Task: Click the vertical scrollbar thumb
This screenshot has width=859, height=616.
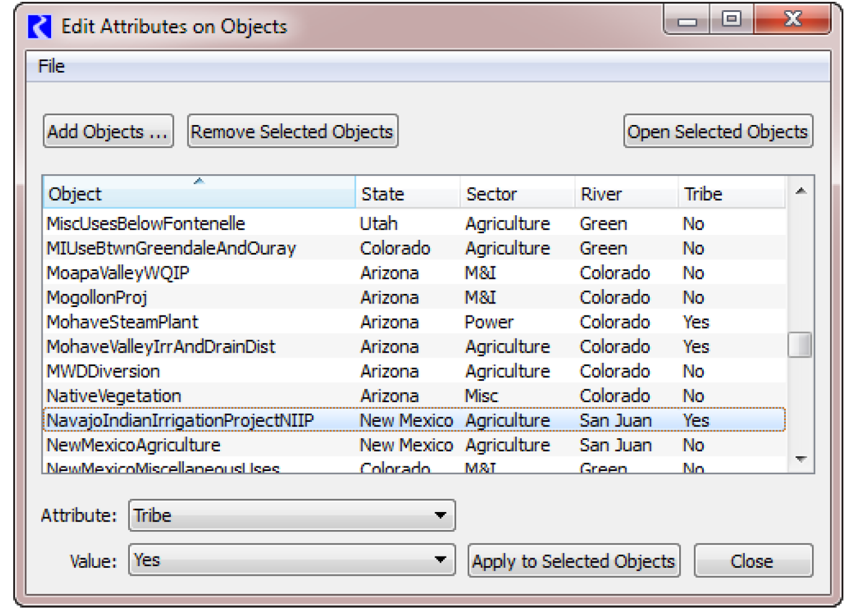Action: 800,345
